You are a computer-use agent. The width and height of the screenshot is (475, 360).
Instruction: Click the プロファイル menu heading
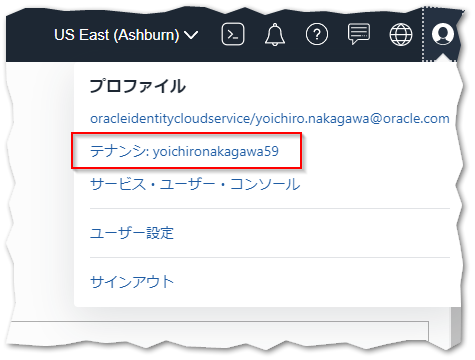tap(138, 86)
